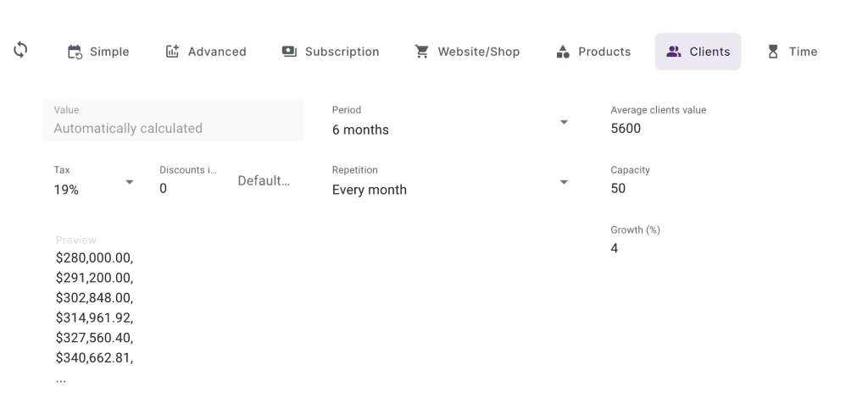Open the Advanced tab
This screenshot has width=868, height=398.
click(206, 52)
